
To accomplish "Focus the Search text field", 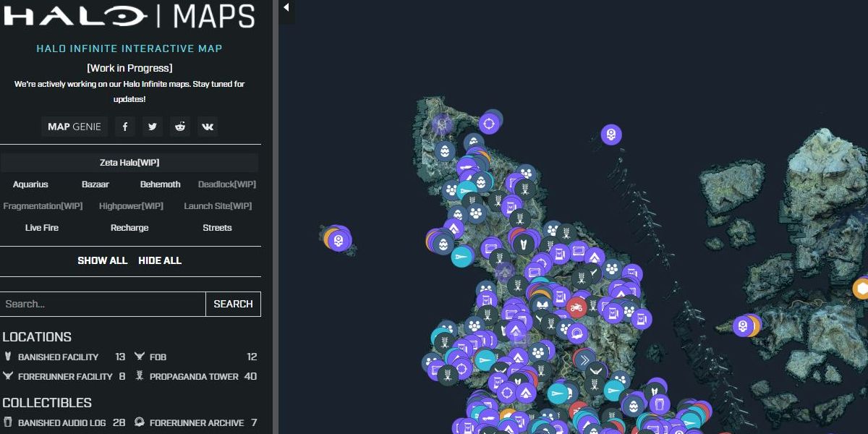I will [103, 304].
